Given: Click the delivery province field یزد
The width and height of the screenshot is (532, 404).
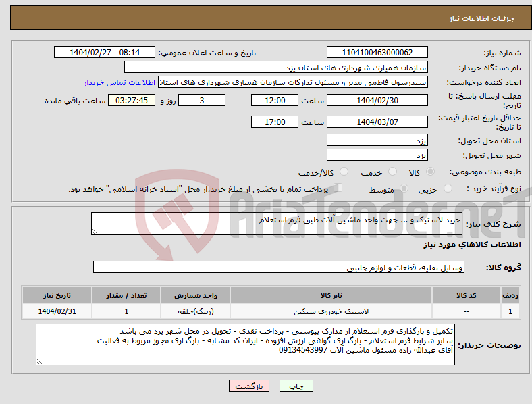Looking at the screenshot, I should click(x=377, y=141).
